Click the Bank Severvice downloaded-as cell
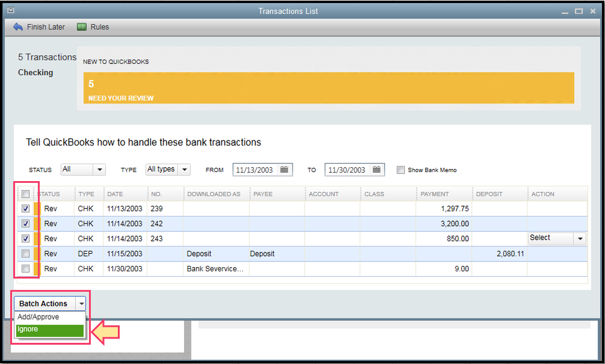 tap(216, 269)
